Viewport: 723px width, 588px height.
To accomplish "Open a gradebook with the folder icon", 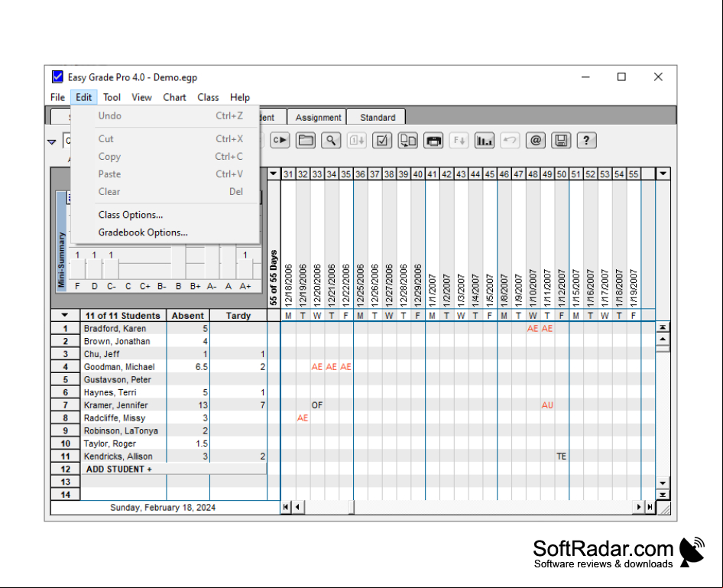I will [306, 140].
